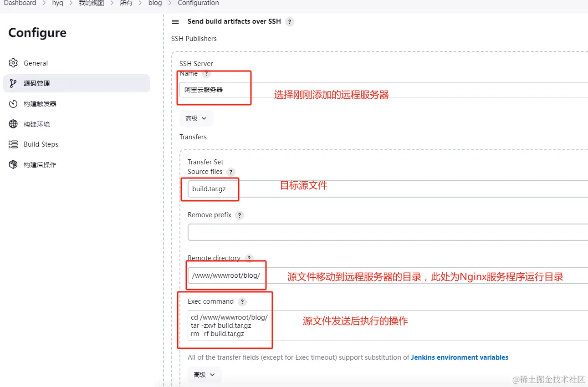Click the Exec command text area
588x387 pixels.
tap(388, 326)
